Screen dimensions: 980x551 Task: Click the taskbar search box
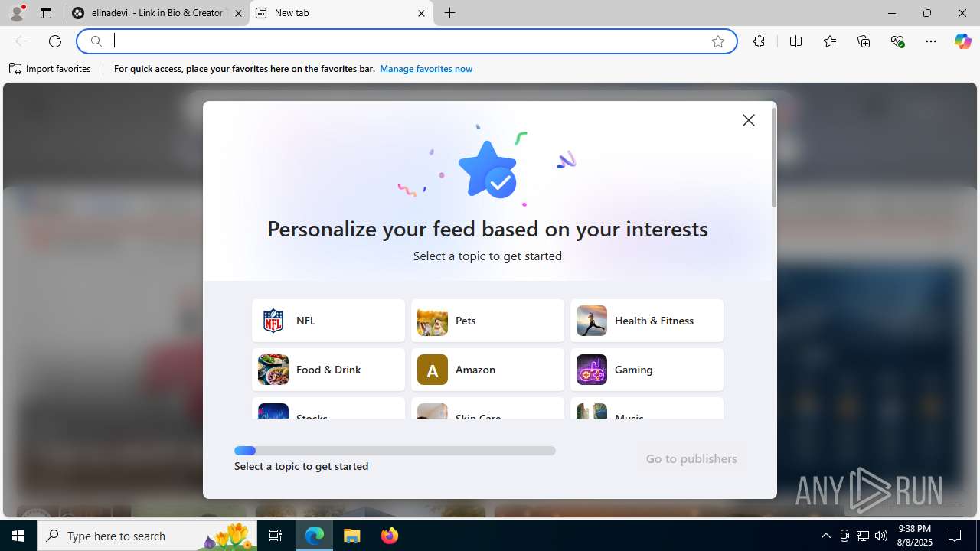[x=148, y=536]
